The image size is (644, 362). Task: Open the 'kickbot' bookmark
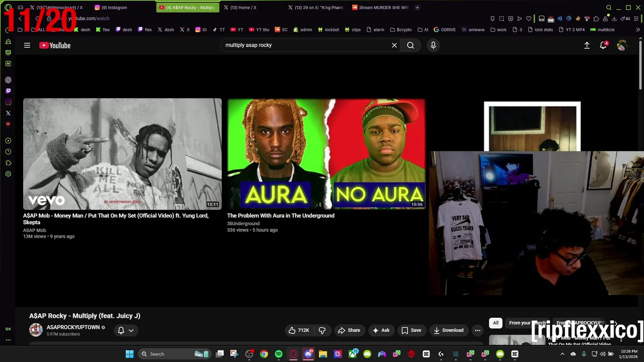tap(328, 30)
